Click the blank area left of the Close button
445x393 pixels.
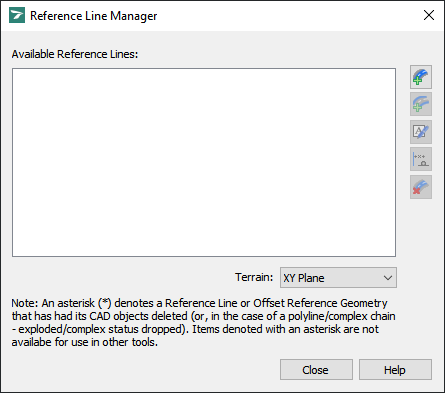tap(143, 369)
